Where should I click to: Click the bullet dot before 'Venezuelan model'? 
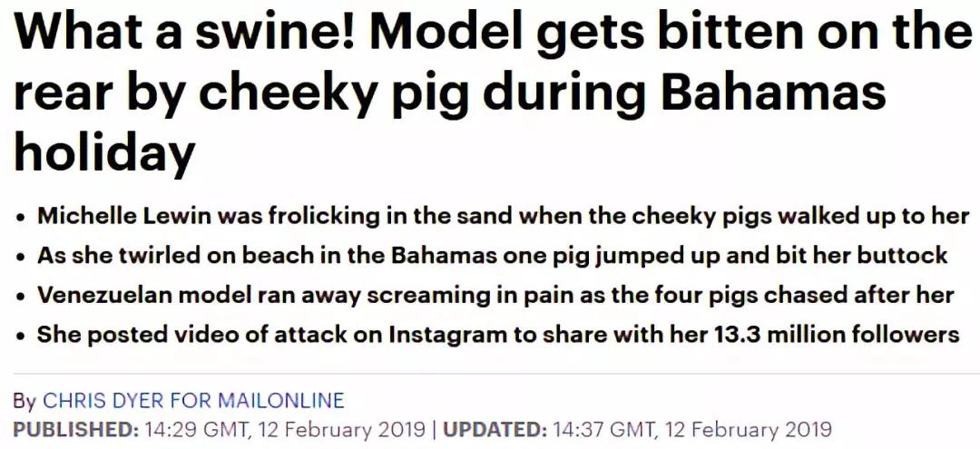click(x=21, y=298)
